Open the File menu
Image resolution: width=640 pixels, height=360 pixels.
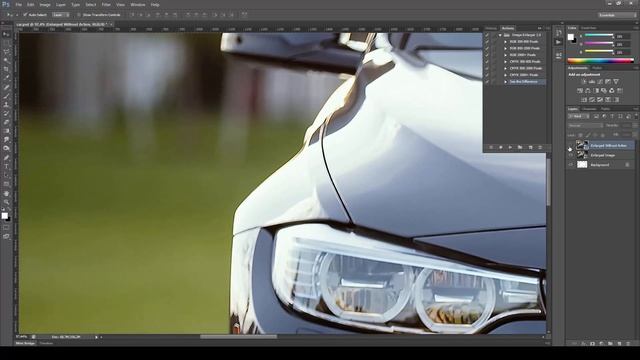[18, 4]
